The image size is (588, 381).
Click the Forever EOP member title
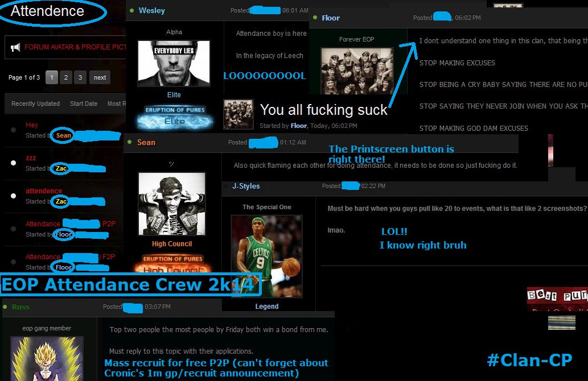[357, 39]
